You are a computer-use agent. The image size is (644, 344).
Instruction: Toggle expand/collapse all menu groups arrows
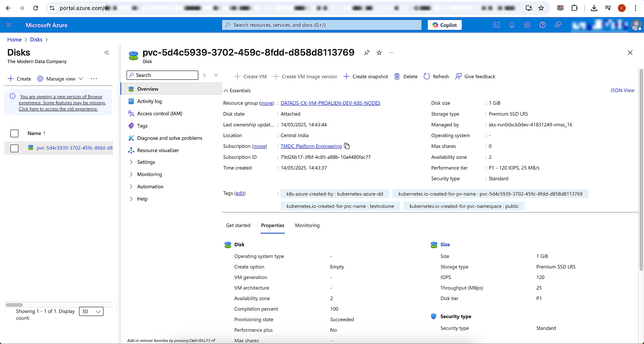[x=204, y=75]
